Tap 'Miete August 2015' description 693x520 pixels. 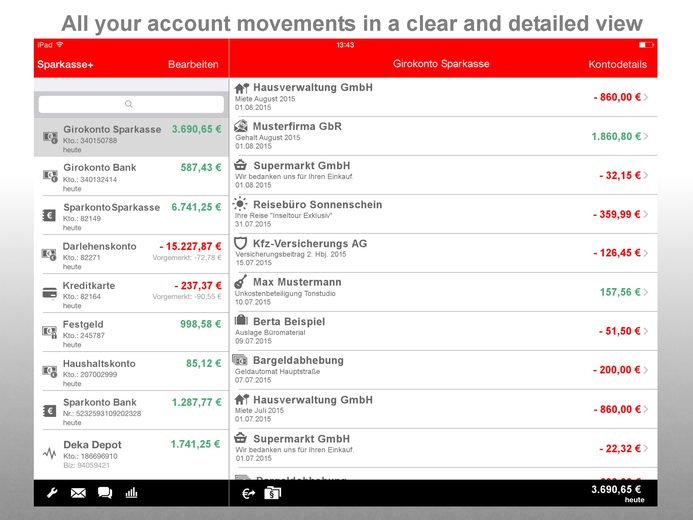tap(265, 99)
